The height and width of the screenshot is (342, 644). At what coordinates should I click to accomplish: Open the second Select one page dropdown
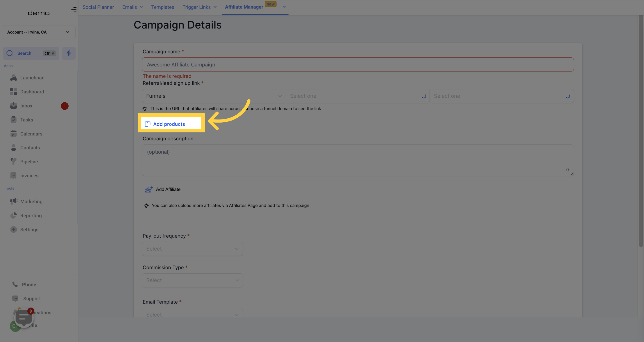(502, 96)
